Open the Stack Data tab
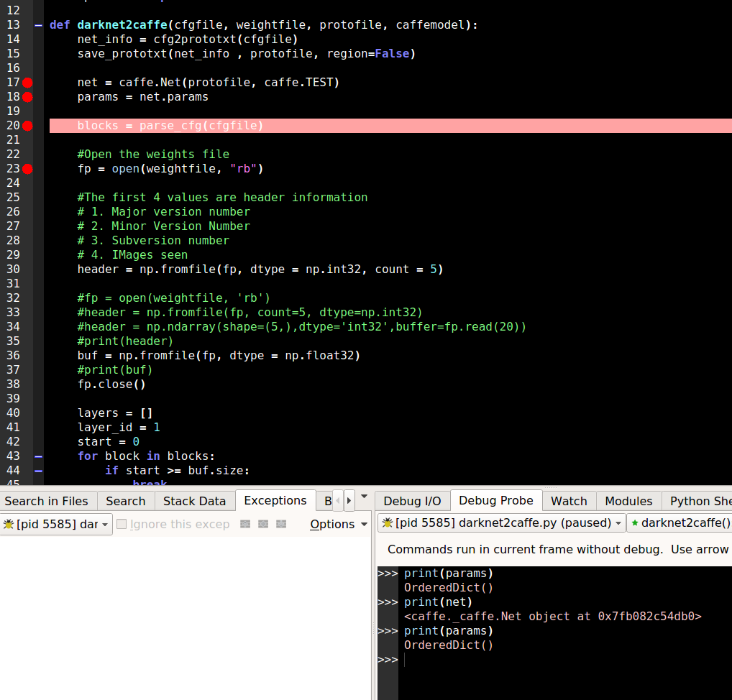732x700 pixels. [x=194, y=501]
